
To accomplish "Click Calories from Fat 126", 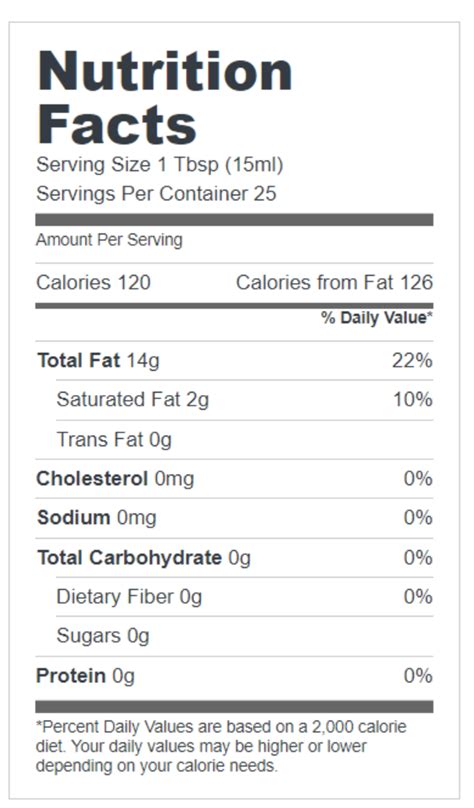I will [334, 282].
